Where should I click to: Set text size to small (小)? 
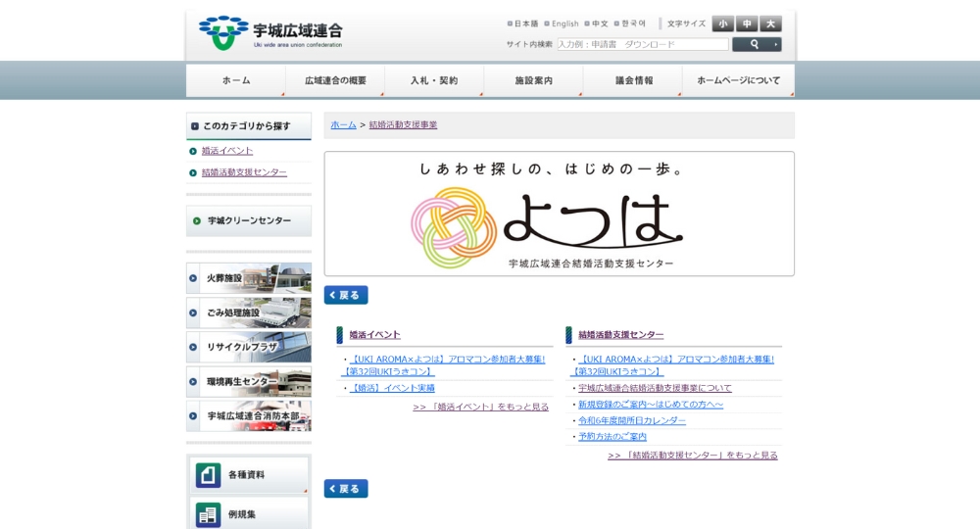[722, 24]
